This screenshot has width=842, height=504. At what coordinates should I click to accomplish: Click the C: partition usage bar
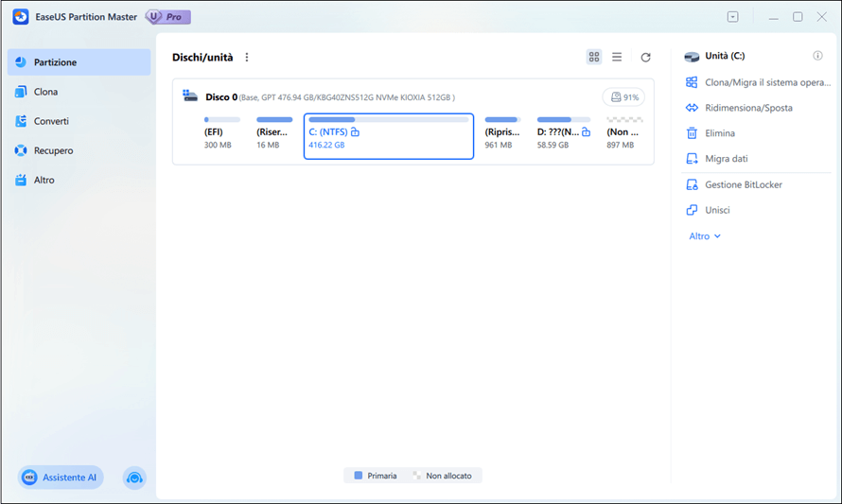point(388,120)
